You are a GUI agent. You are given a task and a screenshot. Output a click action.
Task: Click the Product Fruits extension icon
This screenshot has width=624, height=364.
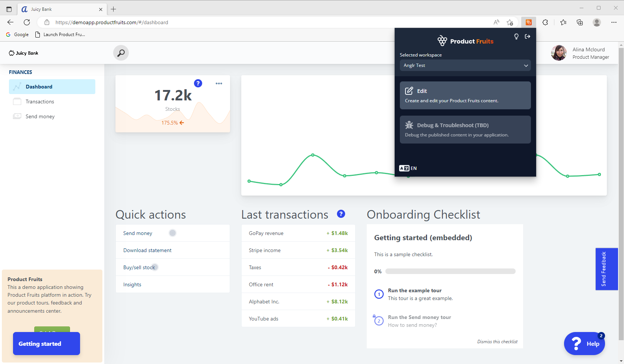coord(528,22)
